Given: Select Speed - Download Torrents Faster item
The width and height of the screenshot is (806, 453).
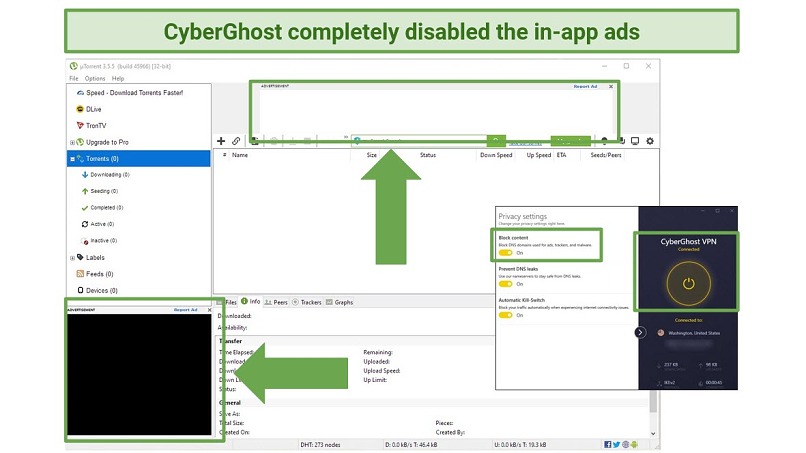Looking at the screenshot, I should (x=135, y=93).
